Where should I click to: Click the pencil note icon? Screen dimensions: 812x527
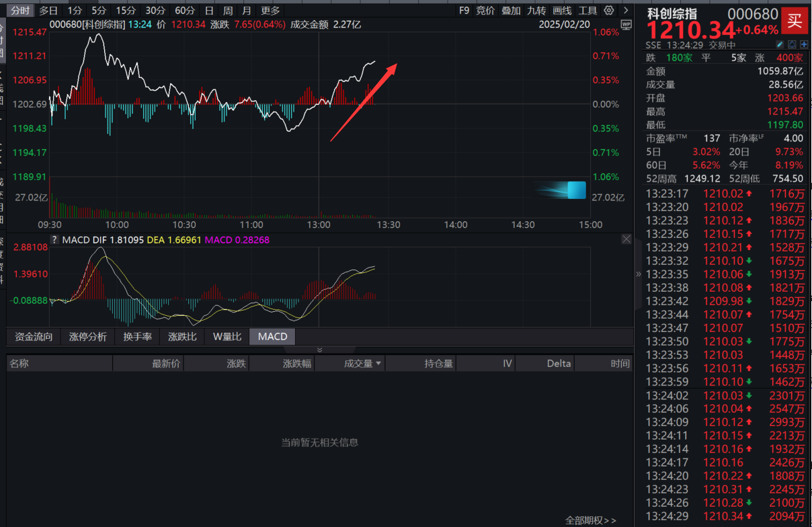pyautogui.click(x=780, y=45)
